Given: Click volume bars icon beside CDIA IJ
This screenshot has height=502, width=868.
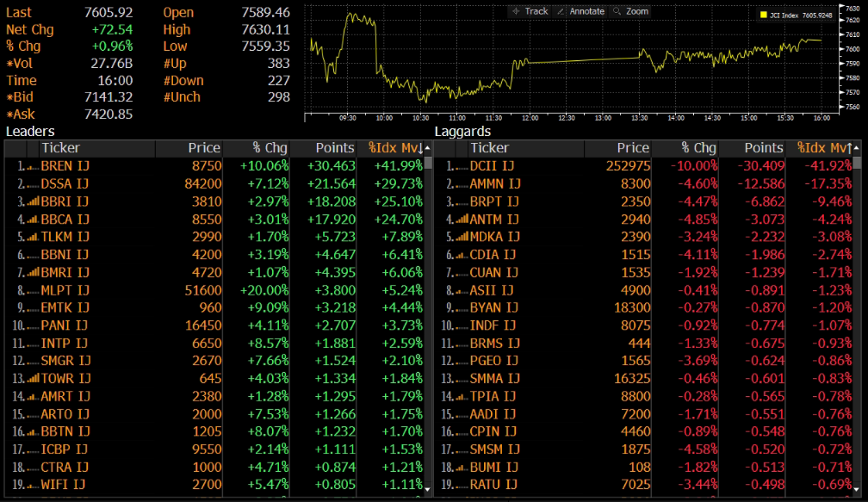Looking at the screenshot, I should click(x=462, y=255).
